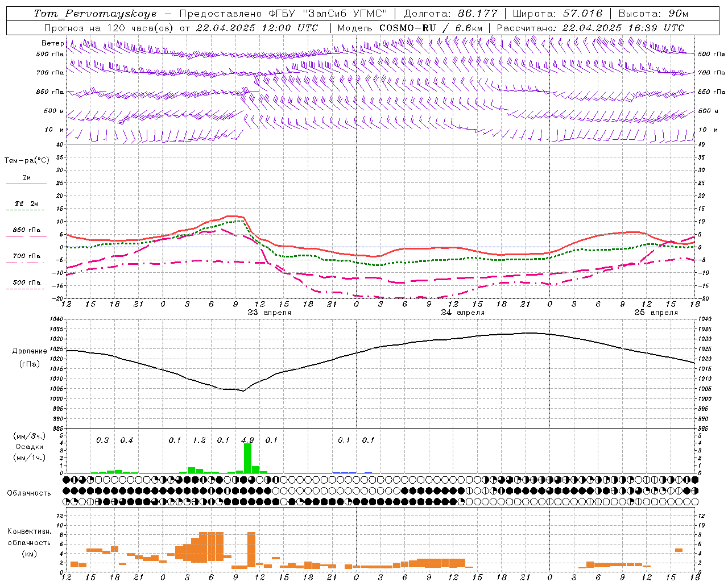The height and width of the screenshot is (582, 728).
Task: Click the (гПа) pressure unit label
Action: tap(30, 364)
